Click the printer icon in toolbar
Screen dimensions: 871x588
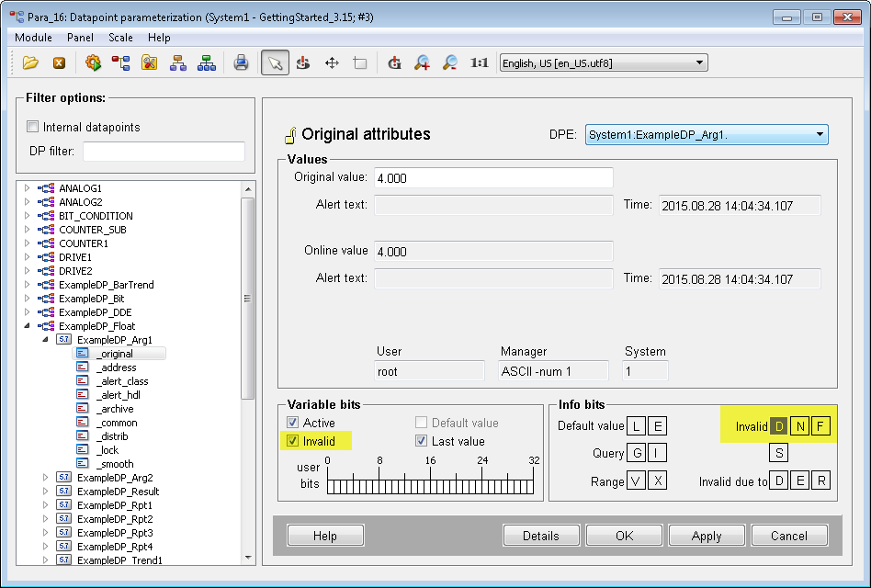(x=241, y=63)
